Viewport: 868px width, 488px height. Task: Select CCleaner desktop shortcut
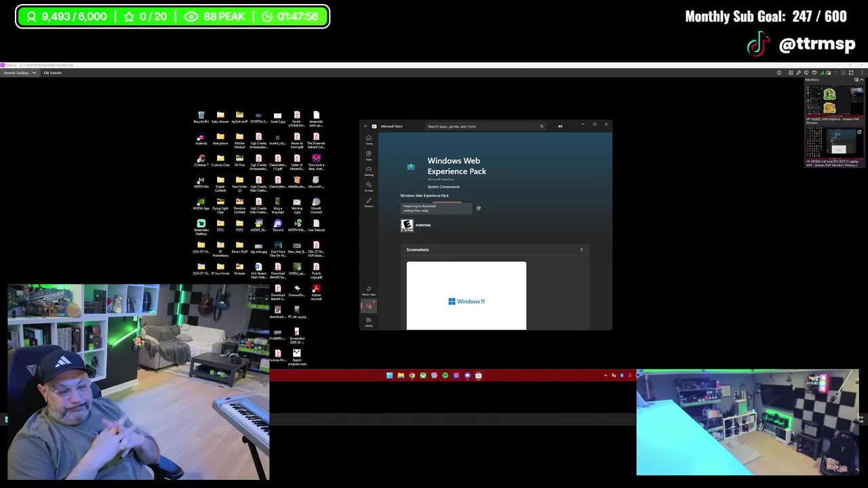(201, 161)
